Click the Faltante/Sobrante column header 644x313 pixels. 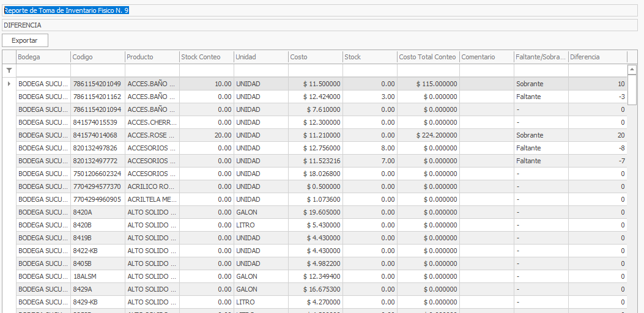(x=541, y=57)
